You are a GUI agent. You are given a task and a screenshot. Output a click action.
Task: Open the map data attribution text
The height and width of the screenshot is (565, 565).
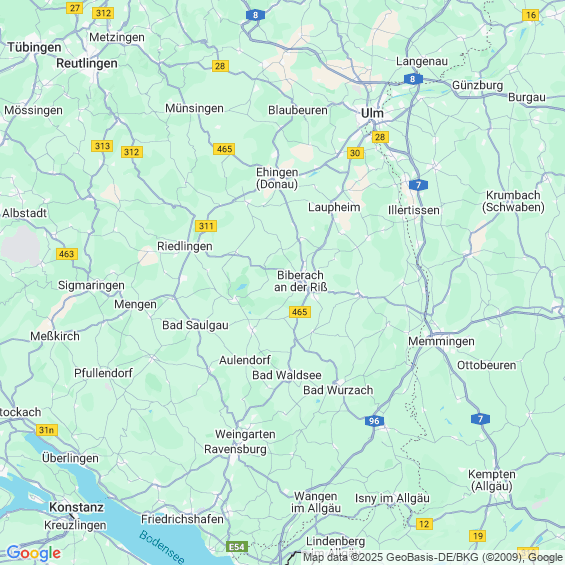[433, 557]
